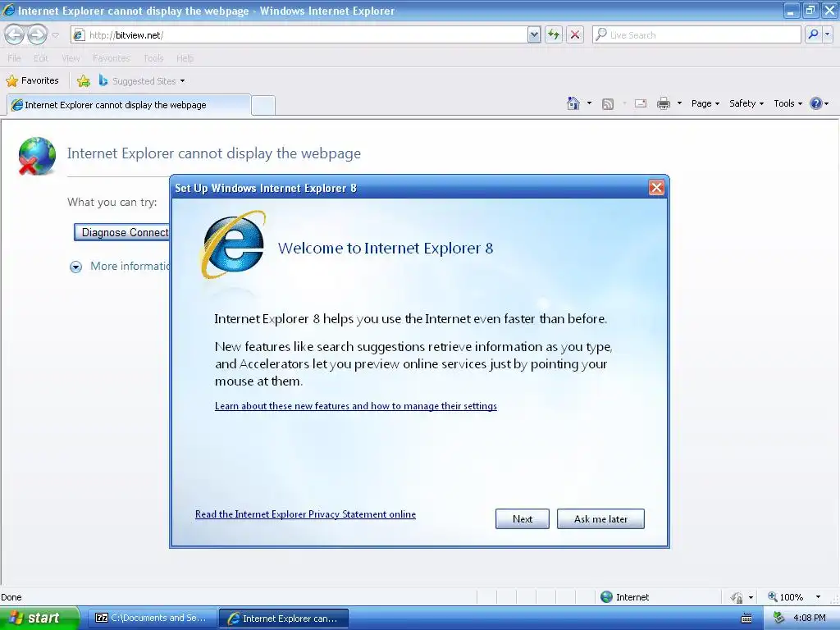Image resolution: width=840 pixels, height=630 pixels.
Task: Click the Live Search box
Action: point(696,34)
